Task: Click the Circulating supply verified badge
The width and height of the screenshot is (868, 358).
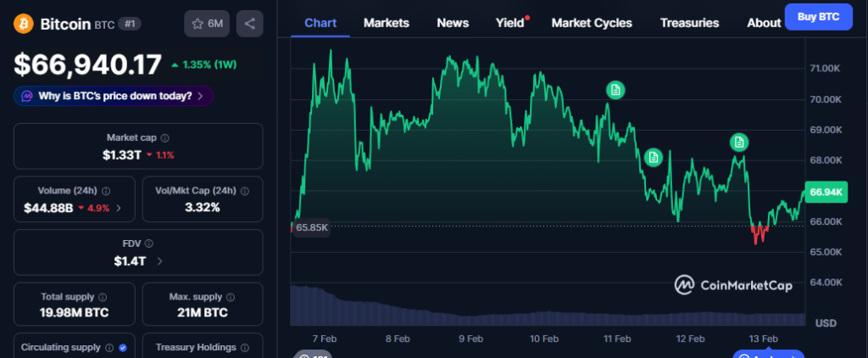Action: tap(123, 348)
